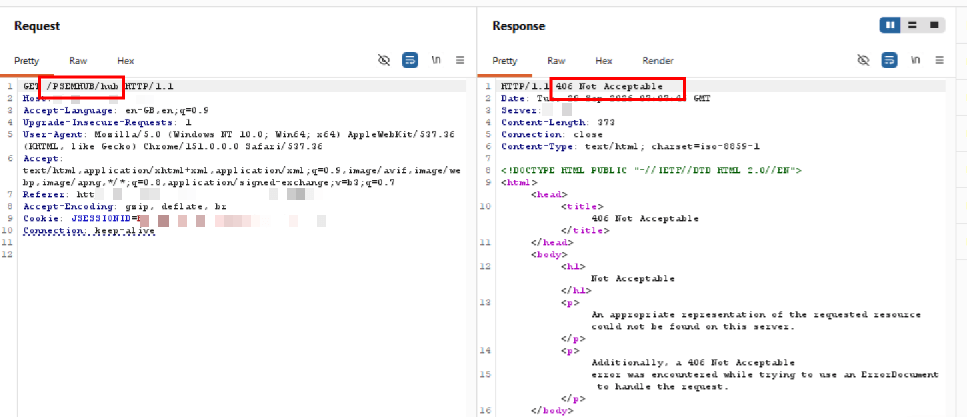
Task: Toggle pretty-print wrap icon in Response panel
Action: click(889, 60)
